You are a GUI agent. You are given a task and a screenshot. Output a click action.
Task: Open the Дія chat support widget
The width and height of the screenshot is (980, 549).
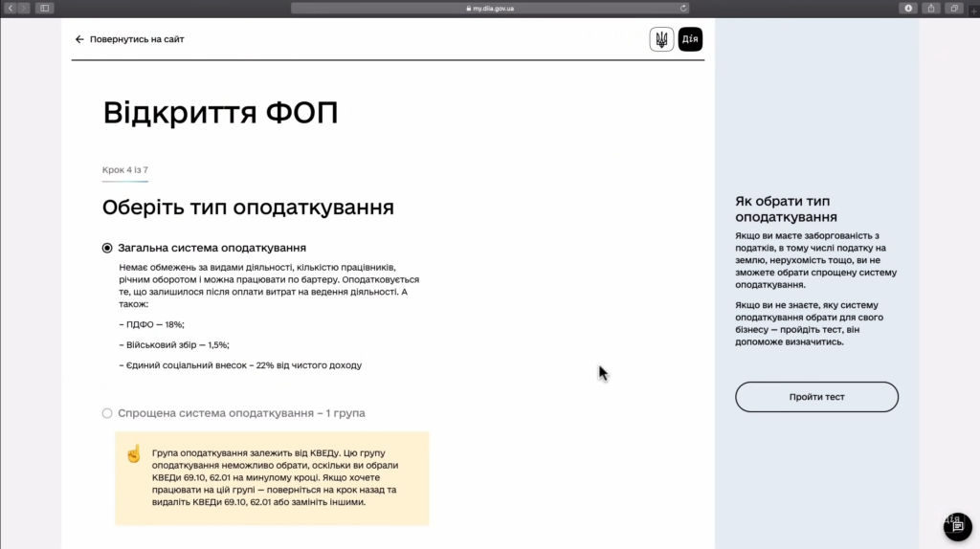957,527
